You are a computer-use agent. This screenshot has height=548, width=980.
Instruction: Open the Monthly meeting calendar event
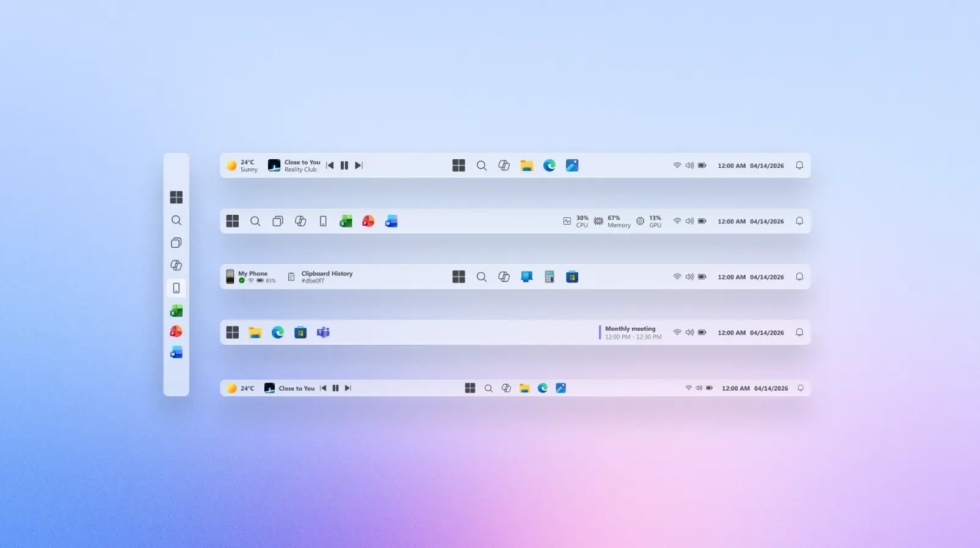click(631, 333)
